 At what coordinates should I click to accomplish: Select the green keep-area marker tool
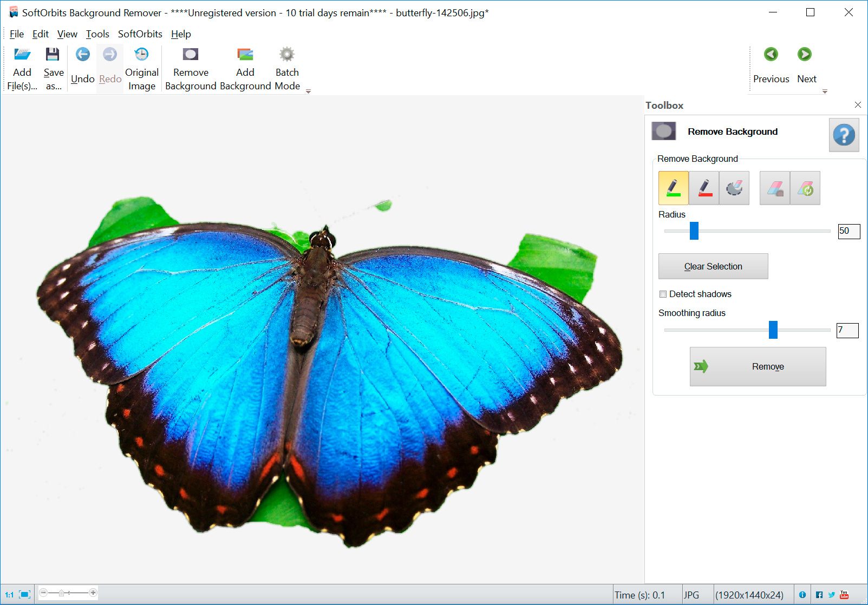click(x=673, y=188)
